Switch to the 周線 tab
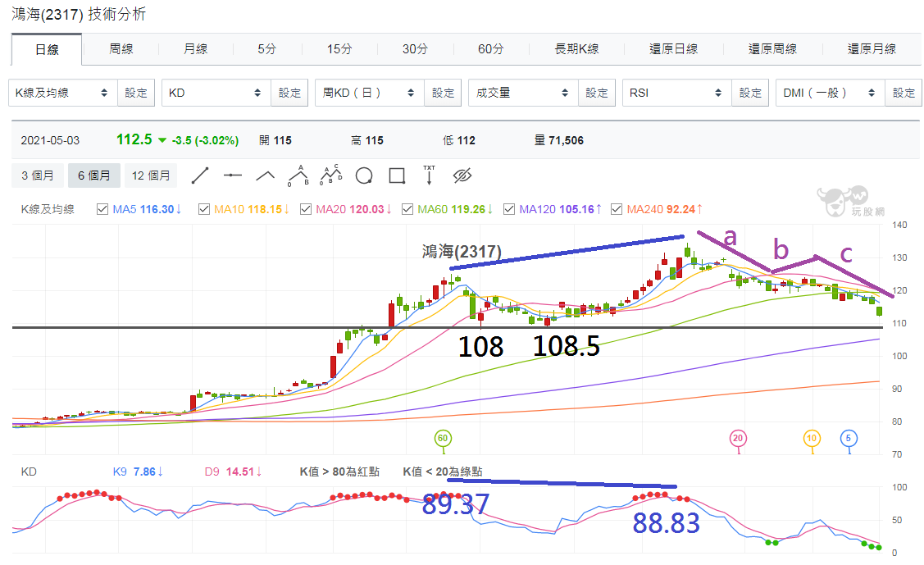The height and width of the screenshot is (565, 924). 121,49
